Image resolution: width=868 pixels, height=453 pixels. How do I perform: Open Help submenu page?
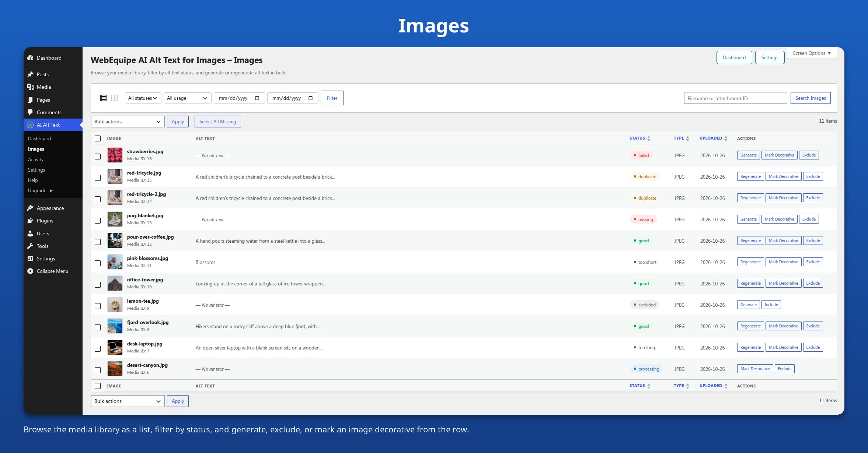(x=33, y=180)
